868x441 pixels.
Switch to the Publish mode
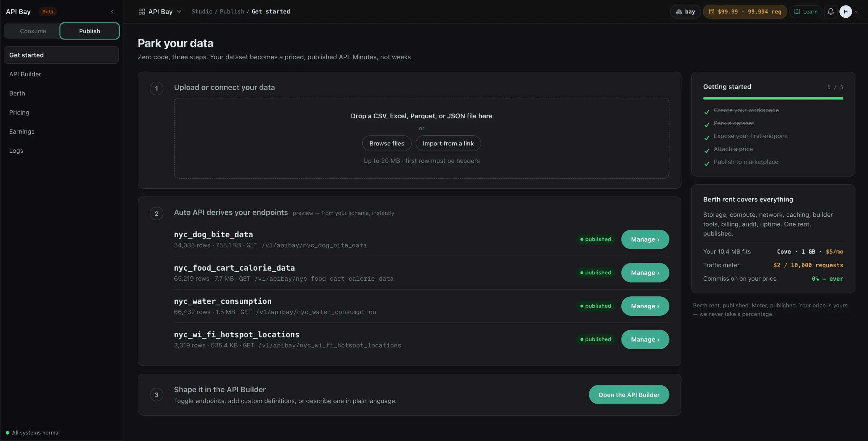89,31
